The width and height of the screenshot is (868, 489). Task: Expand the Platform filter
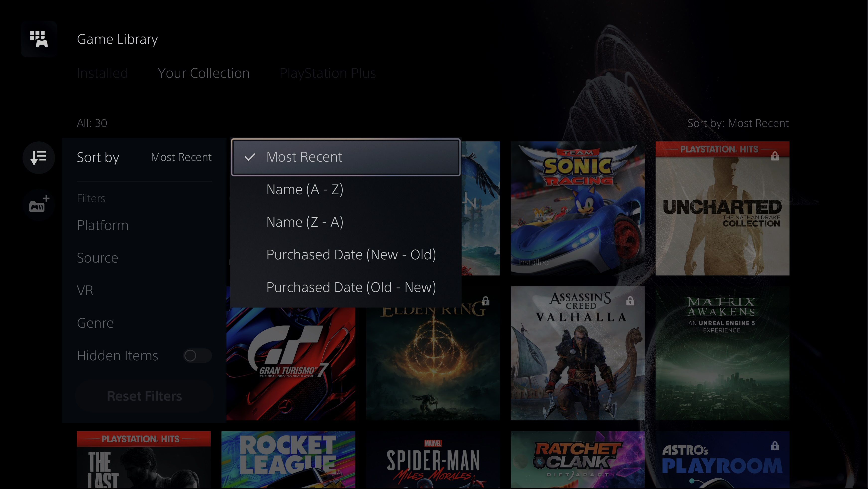coord(103,225)
